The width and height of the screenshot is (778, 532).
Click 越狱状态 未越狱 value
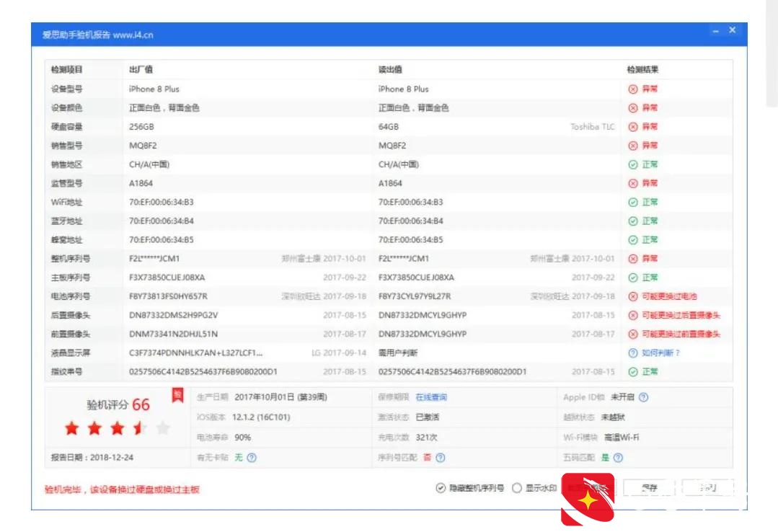point(613,417)
